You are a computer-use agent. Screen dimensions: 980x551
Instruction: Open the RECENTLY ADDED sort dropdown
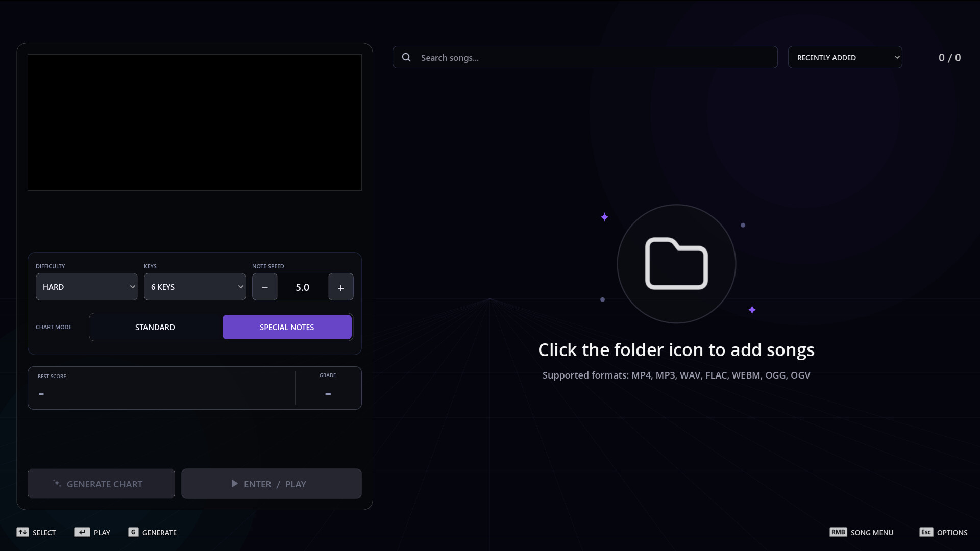coord(845,57)
